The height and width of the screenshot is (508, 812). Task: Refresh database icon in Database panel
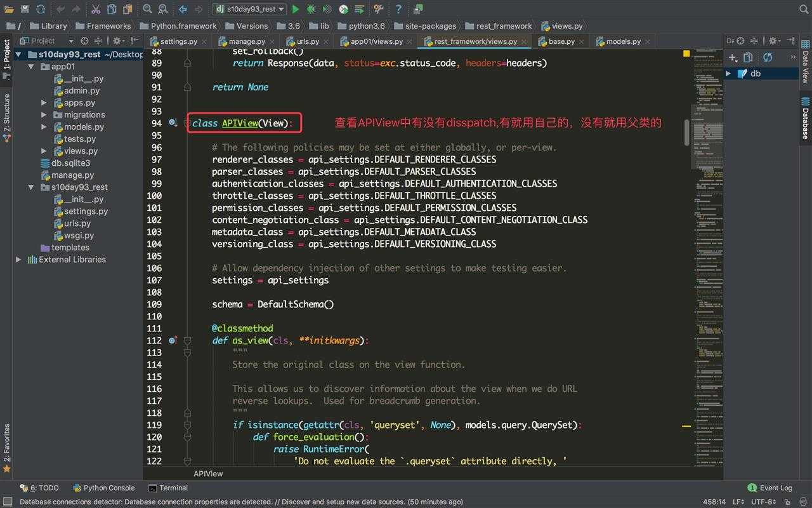tap(768, 57)
